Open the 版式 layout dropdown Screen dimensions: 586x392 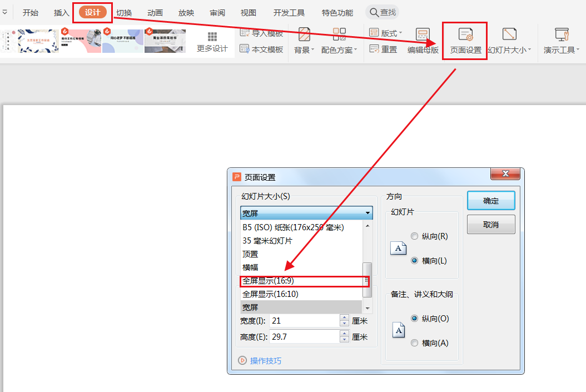386,33
